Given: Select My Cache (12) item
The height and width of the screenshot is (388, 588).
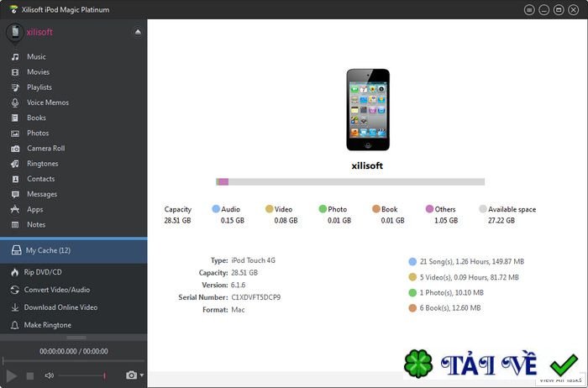Looking at the screenshot, I should pyautogui.click(x=74, y=250).
